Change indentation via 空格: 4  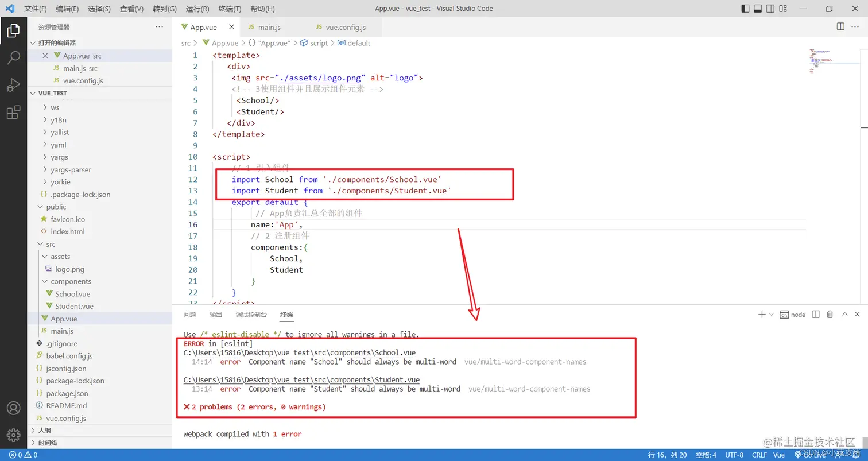(706, 455)
